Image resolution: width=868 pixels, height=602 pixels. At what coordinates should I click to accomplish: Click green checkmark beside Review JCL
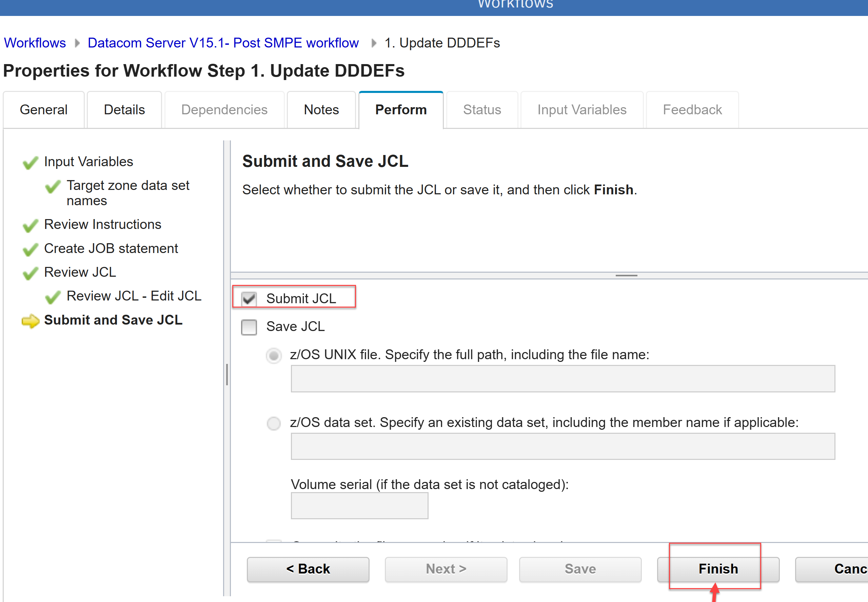(x=30, y=273)
